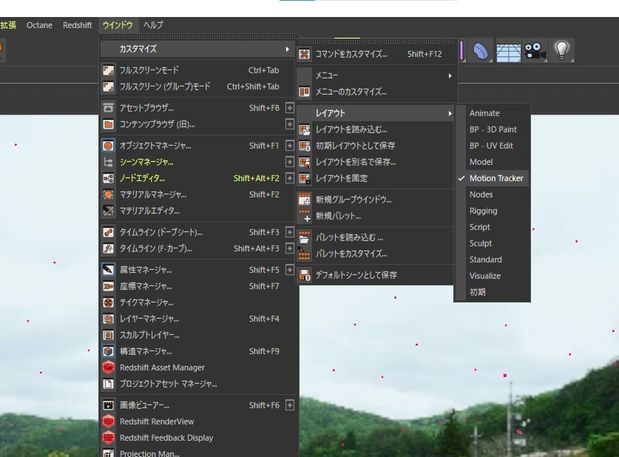Click the パレットを読み込む folder icon
Image resolution: width=619 pixels, height=457 pixels.
[304, 238]
